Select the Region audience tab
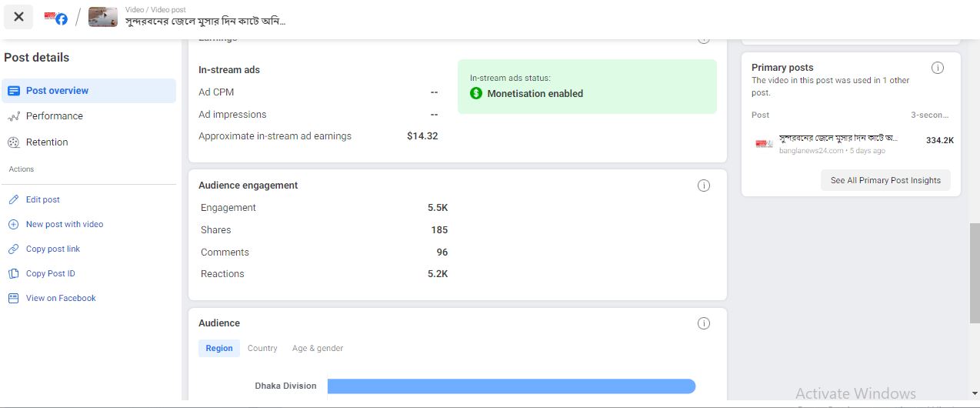The height and width of the screenshot is (408, 980). point(218,349)
